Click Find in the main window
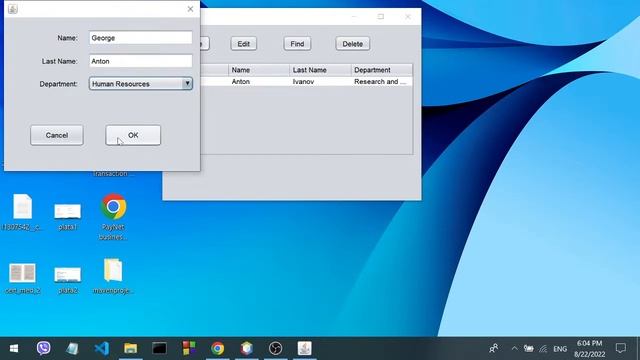 click(297, 44)
